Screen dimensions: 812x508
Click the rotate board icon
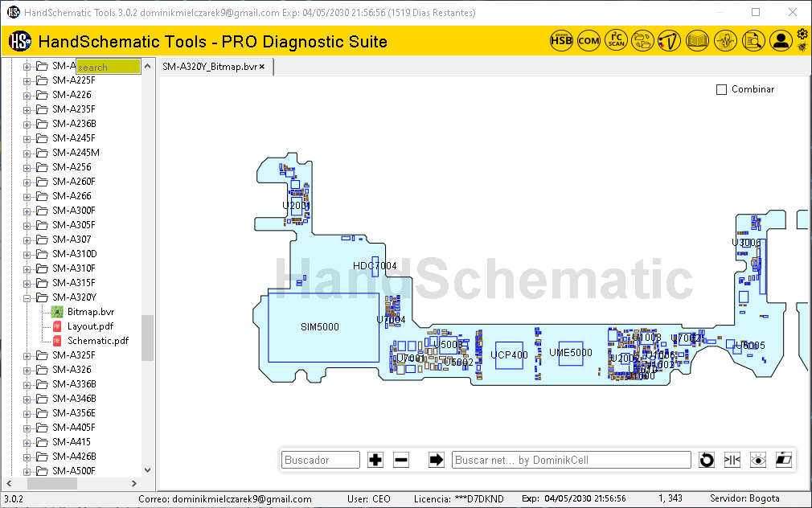coord(707,460)
